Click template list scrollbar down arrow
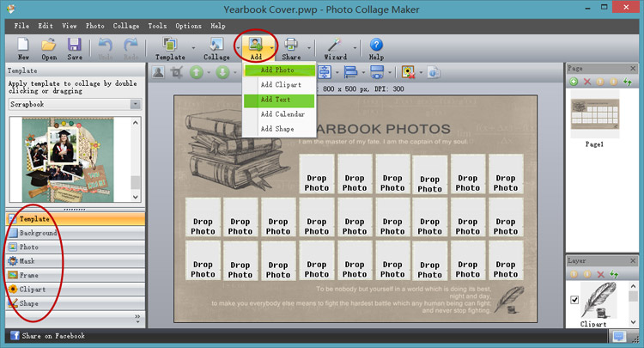 pyautogui.click(x=136, y=197)
